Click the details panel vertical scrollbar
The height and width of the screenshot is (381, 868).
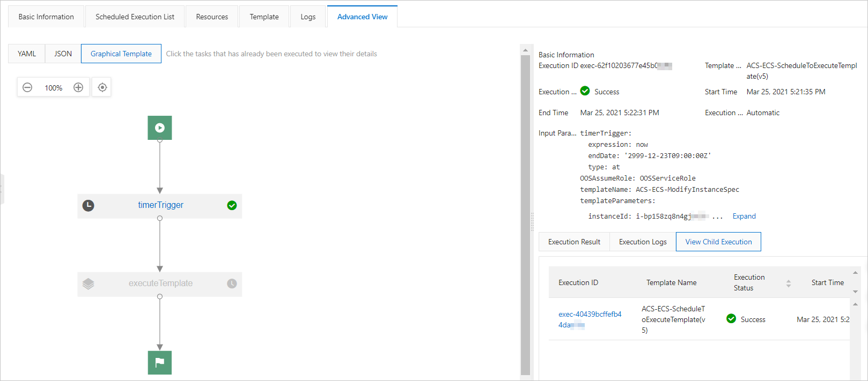click(525, 214)
